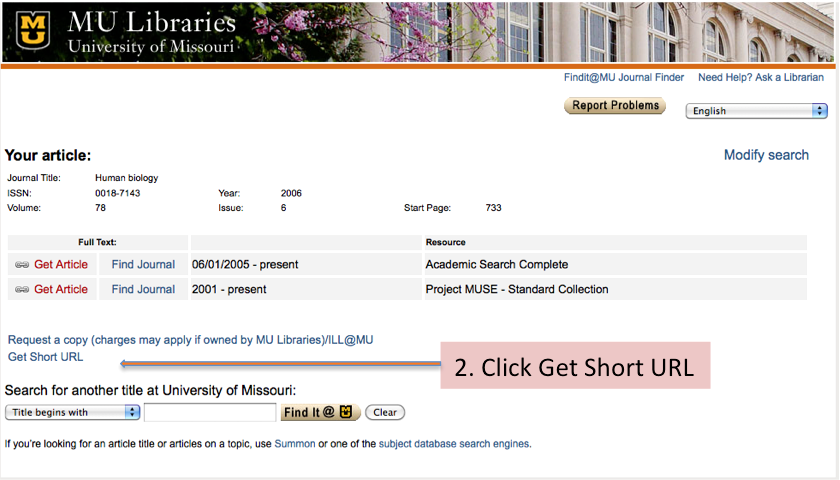Click the MU Libraries logo in header
Screen dimensions: 840x480
click(x=37, y=31)
